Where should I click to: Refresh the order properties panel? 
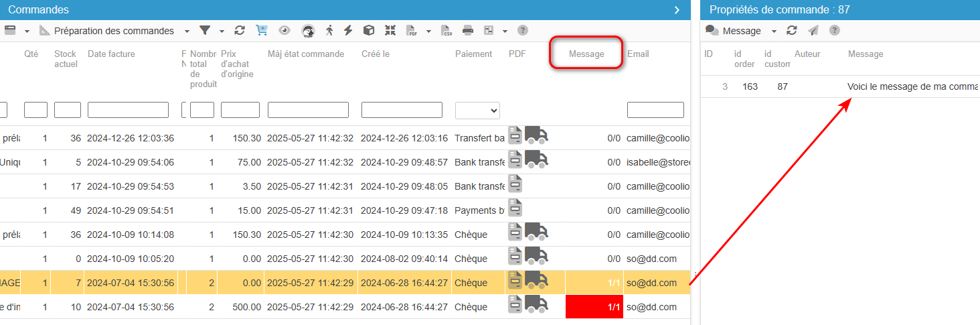point(792,30)
